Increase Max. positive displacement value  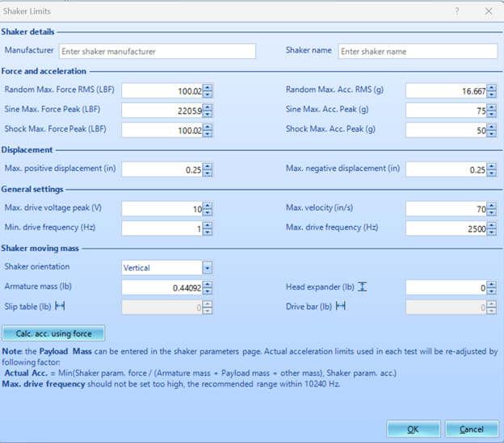pyautogui.click(x=208, y=166)
